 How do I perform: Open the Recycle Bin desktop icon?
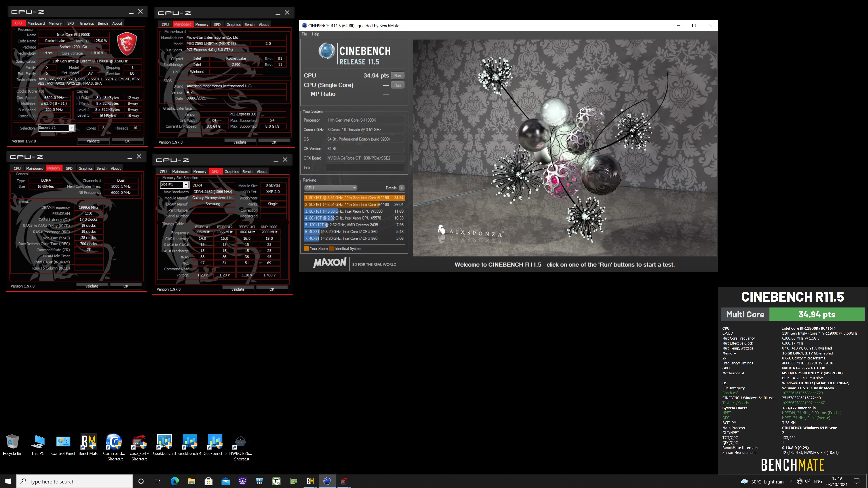pos(12,445)
